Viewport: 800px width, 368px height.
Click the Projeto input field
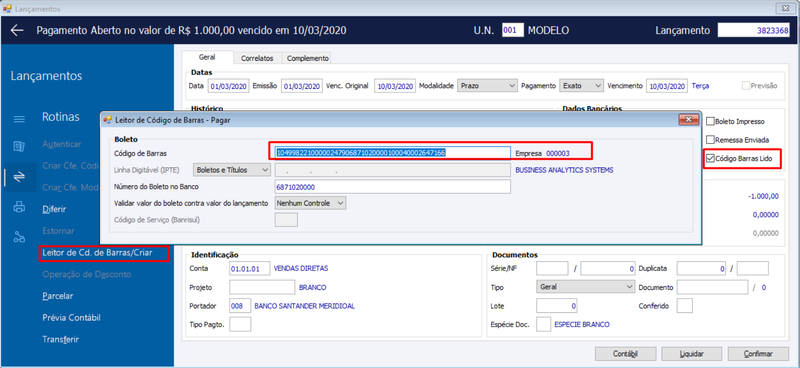pos(262,287)
